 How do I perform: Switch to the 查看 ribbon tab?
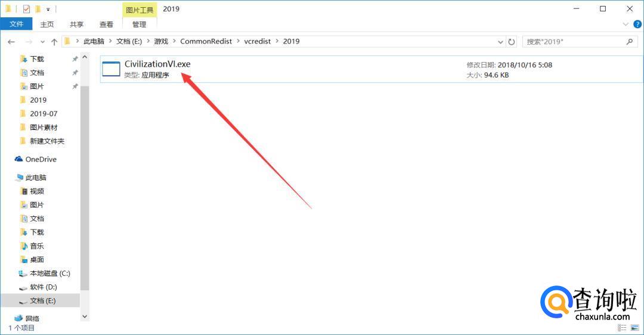click(x=106, y=24)
